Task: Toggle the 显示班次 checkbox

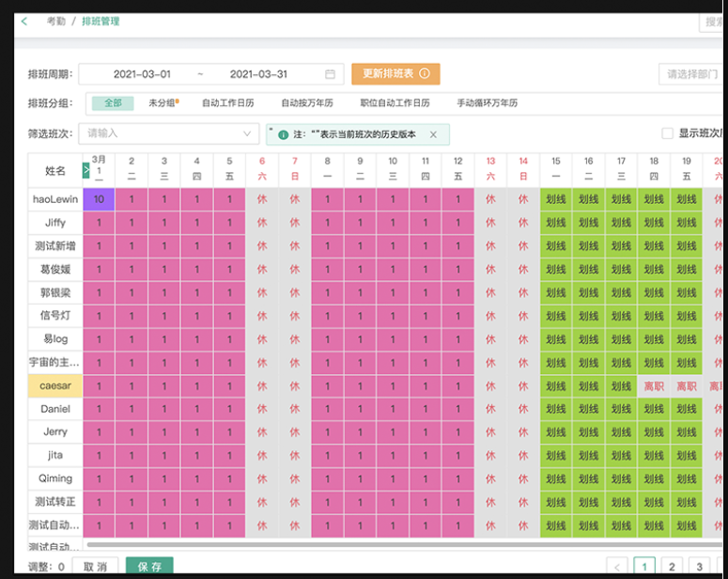Action: coord(667,133)
